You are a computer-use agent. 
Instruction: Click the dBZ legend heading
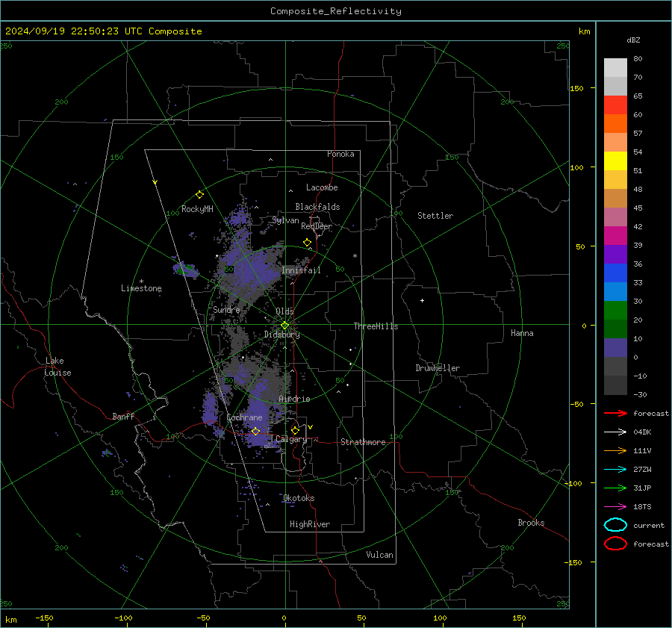coord(633,40)
